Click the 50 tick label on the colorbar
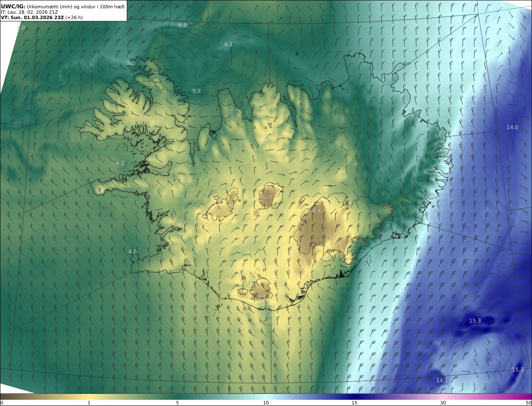Image resolution: width=532 pixels, height=406 pixels. (528, 403)
